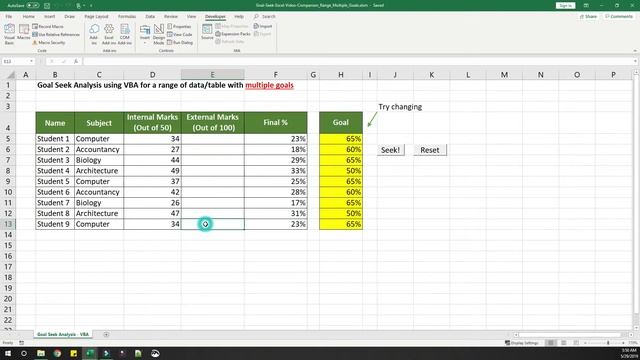Click the Save icon in title bar
This screenshot has height=360, width=640.
47,6
